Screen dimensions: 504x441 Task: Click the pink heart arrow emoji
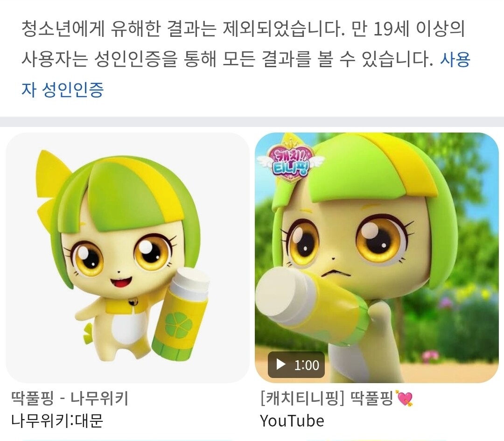(405, 399)
